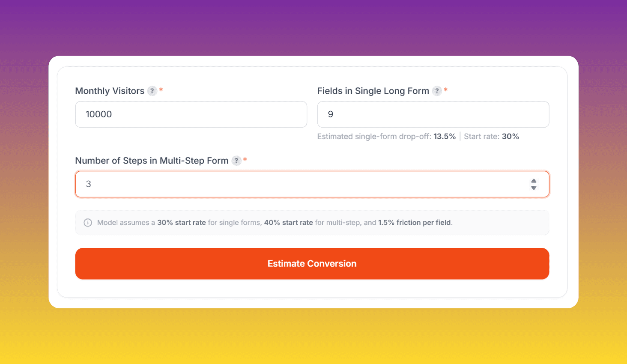Click the red asterisk after Monthly Visitors
627x364 pixels.
161,90
